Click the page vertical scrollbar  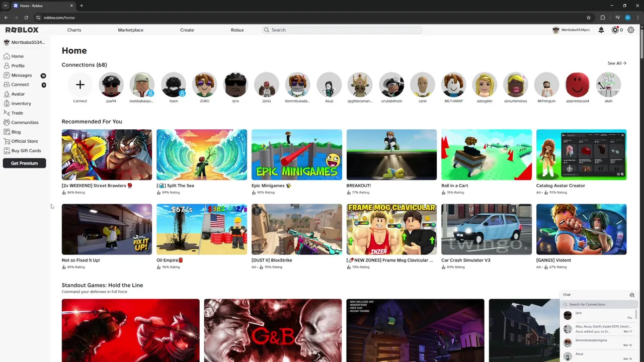pyautogui.click(x=641, y=45)
